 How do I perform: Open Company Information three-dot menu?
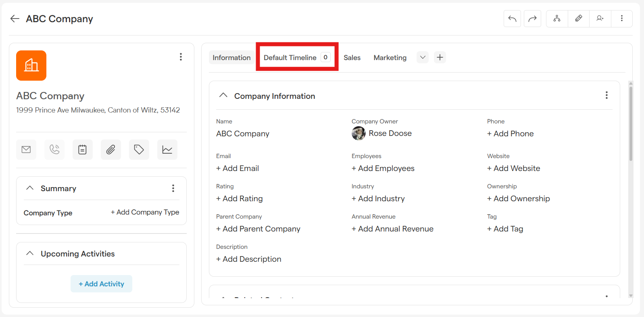point(606,95)
